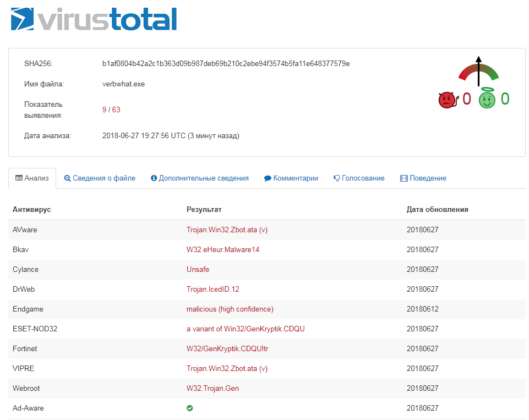Click the VirusTotal logo
This screenshot has height=420, width=529.
pos(94,19)
